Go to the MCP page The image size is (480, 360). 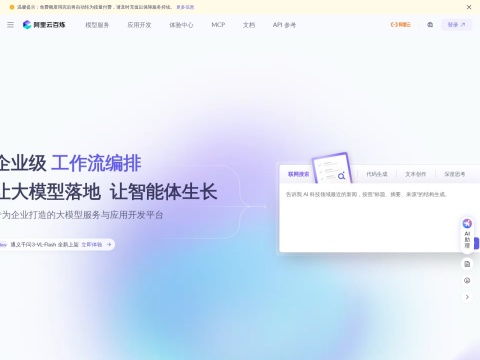218,25
